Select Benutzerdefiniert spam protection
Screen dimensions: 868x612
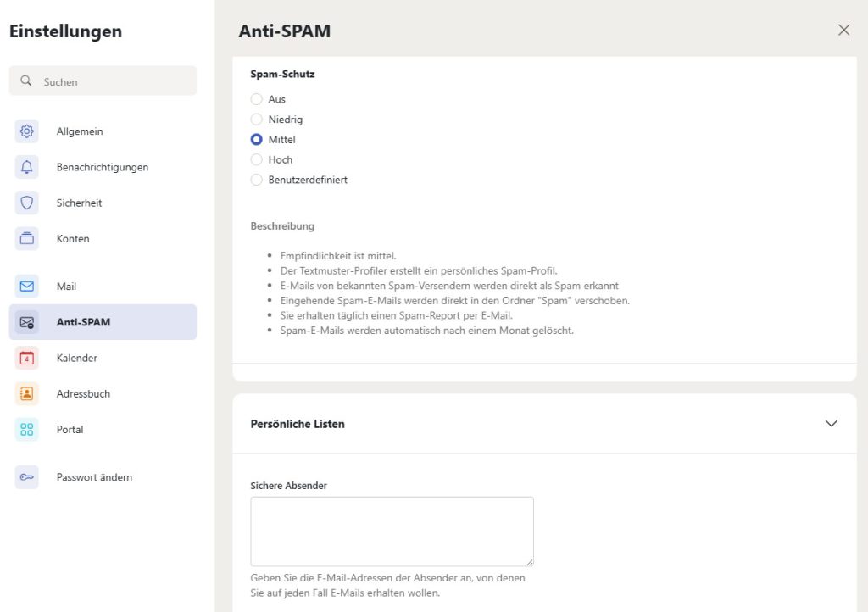pyautogui.click(x=257, y=180)
